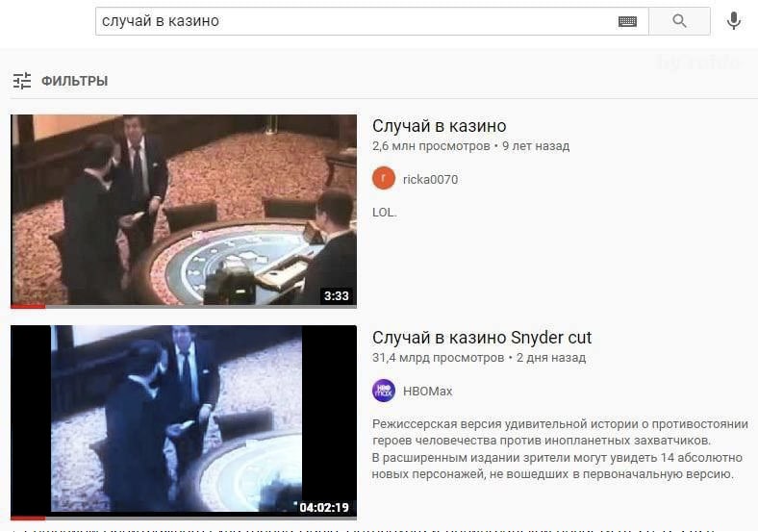Open the video title 'Случай в казино'

(439, 126)
